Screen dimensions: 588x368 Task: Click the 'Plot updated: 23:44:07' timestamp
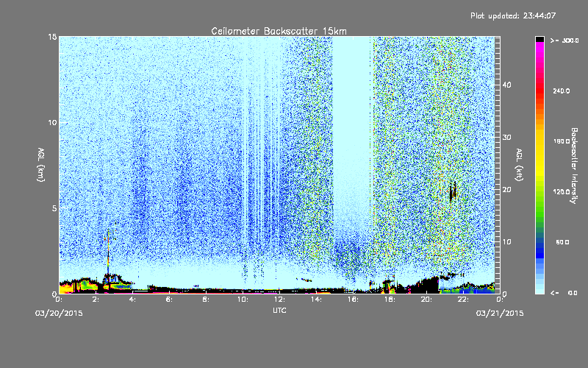coord(513,15)
